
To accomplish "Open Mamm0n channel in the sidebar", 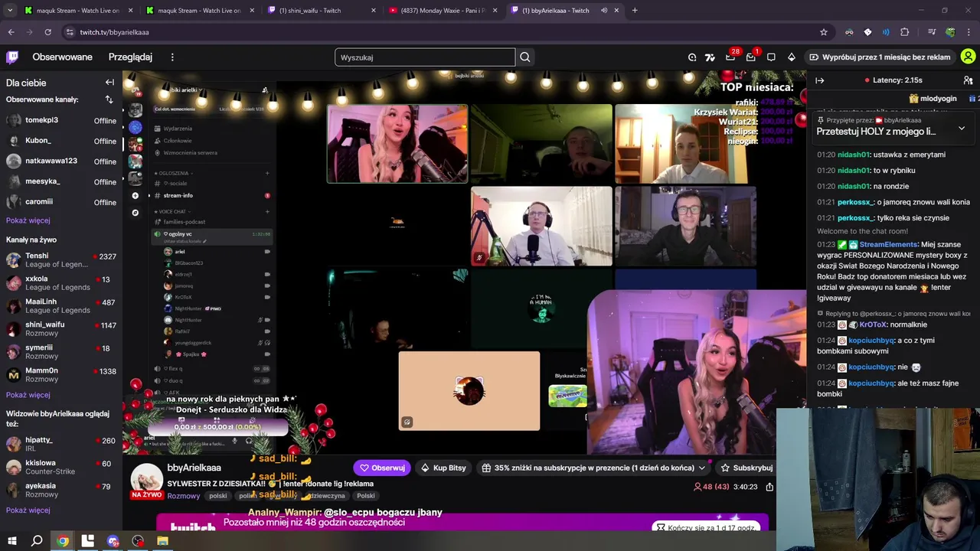I will 61,375.
